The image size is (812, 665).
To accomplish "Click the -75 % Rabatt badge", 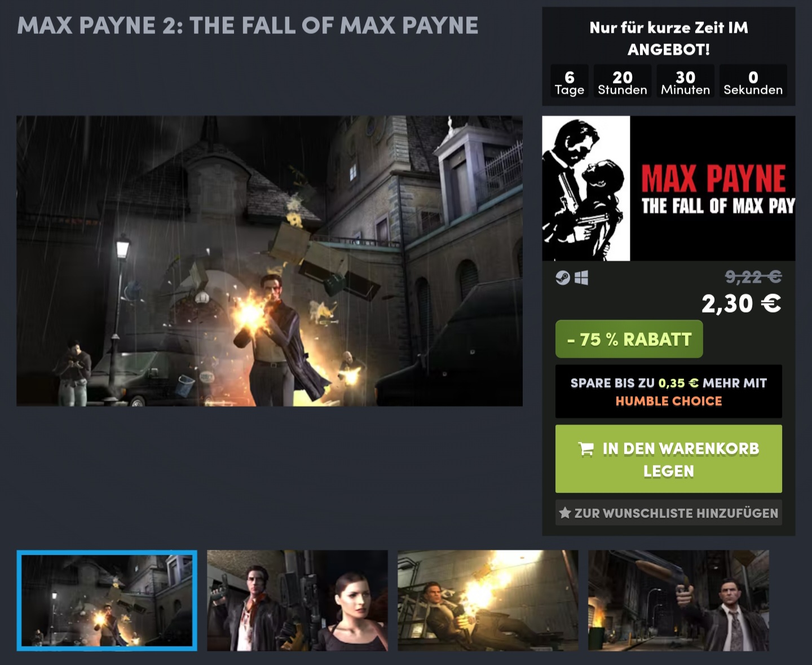I will [629, 339].
